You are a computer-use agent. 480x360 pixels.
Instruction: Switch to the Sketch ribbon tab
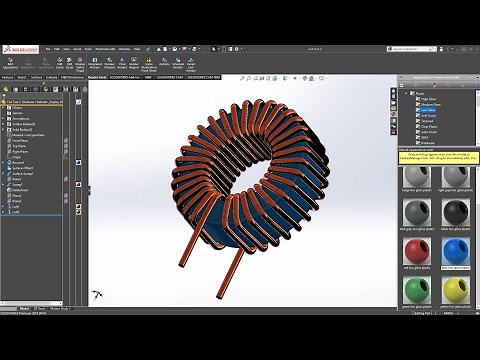pos(22,77)
